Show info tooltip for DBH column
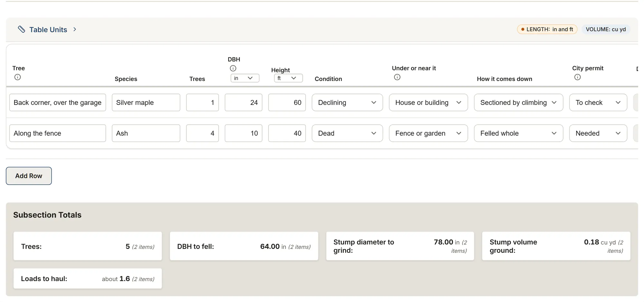 (233, 68)
